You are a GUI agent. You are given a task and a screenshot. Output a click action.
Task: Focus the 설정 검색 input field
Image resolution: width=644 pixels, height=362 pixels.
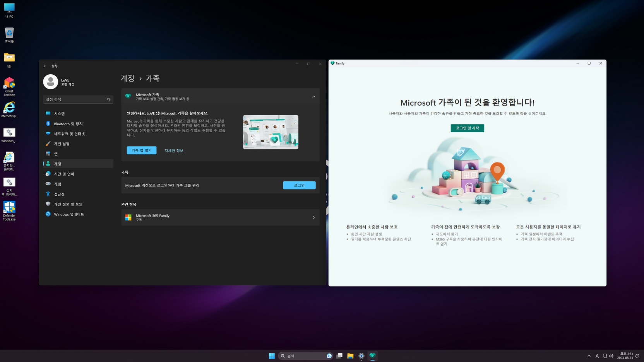[x=78, y=99]
